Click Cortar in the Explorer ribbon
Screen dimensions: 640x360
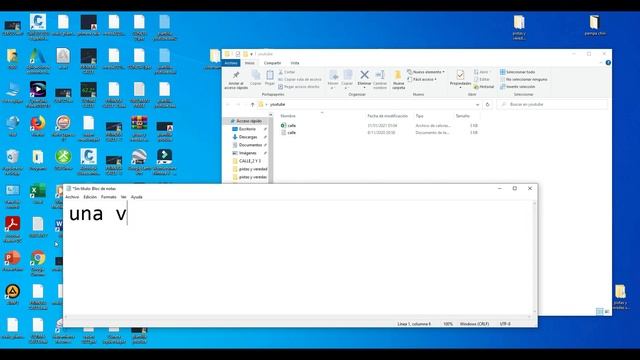287,72
